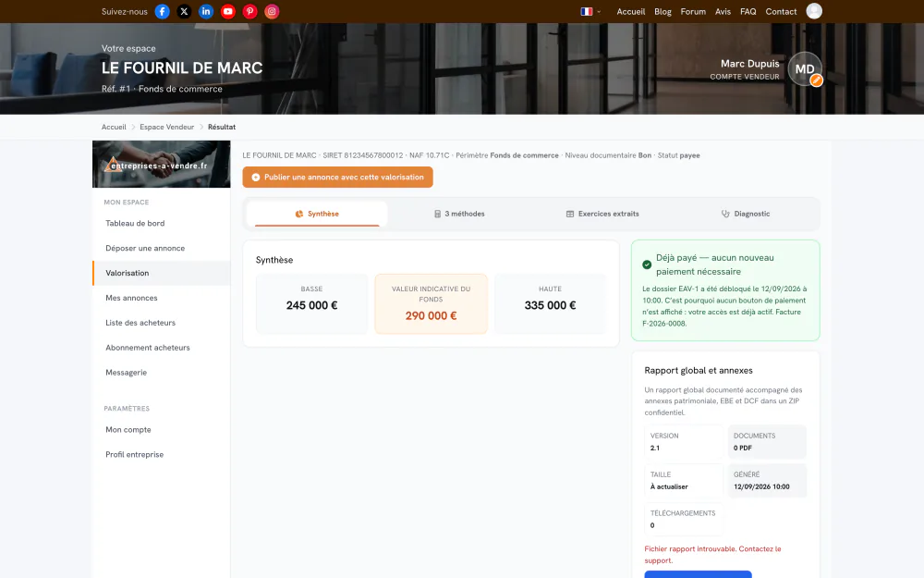This screenshot has height=578, width=924.
Task: Click the 290 000 € indicative value
Action: 431,315
